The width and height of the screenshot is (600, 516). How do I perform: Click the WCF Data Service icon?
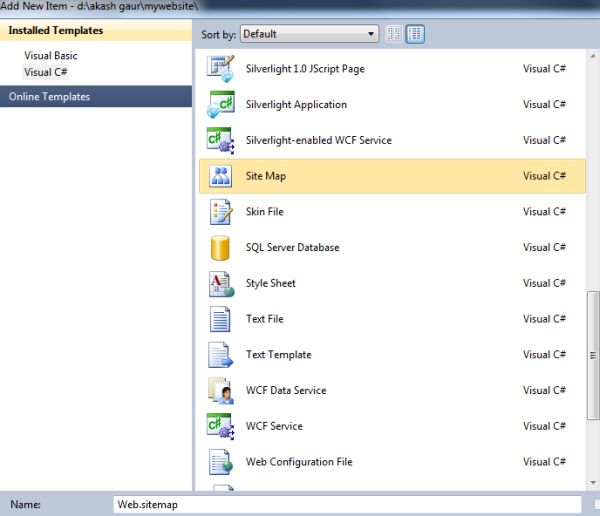(221, 390)
